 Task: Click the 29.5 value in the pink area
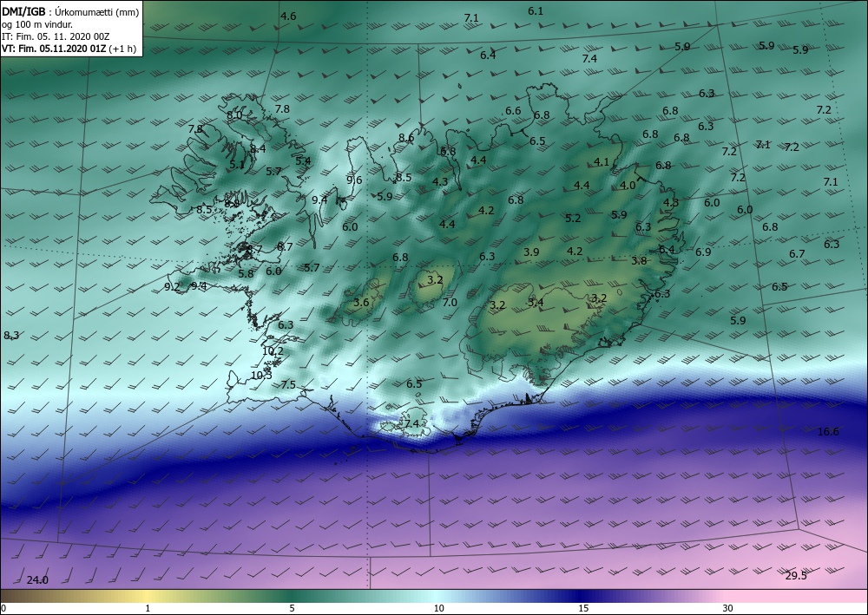(x=796, y=575)
